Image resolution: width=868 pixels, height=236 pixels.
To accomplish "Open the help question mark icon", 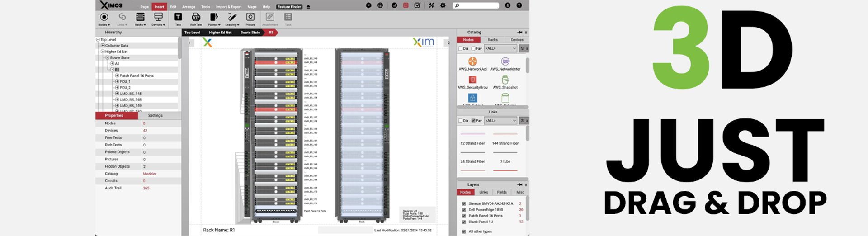I will pos(519,5).
